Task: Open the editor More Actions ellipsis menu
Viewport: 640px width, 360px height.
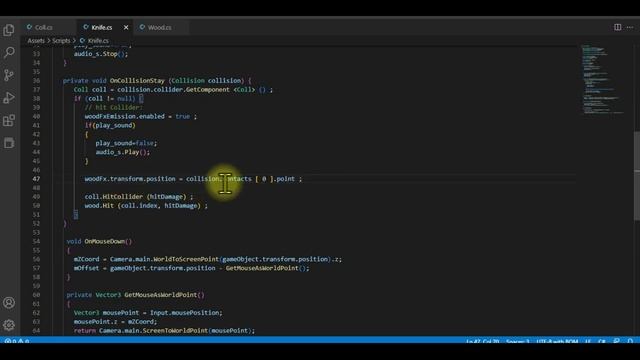Action: [630, 27]
